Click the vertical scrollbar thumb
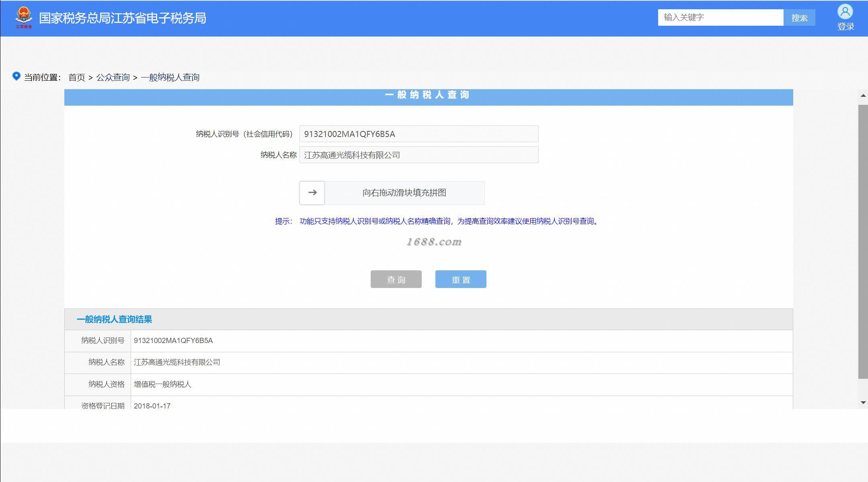Screen dimensions: 868x482 [863, 241]
